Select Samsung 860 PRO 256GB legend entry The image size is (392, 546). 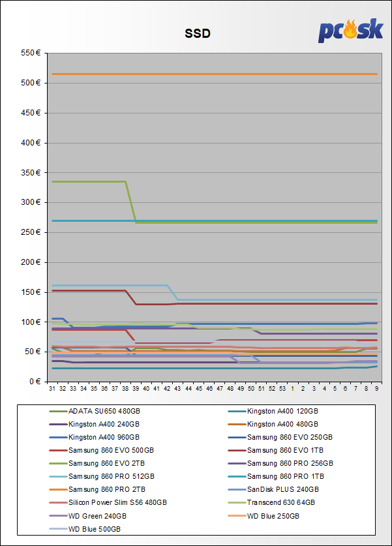280,463
